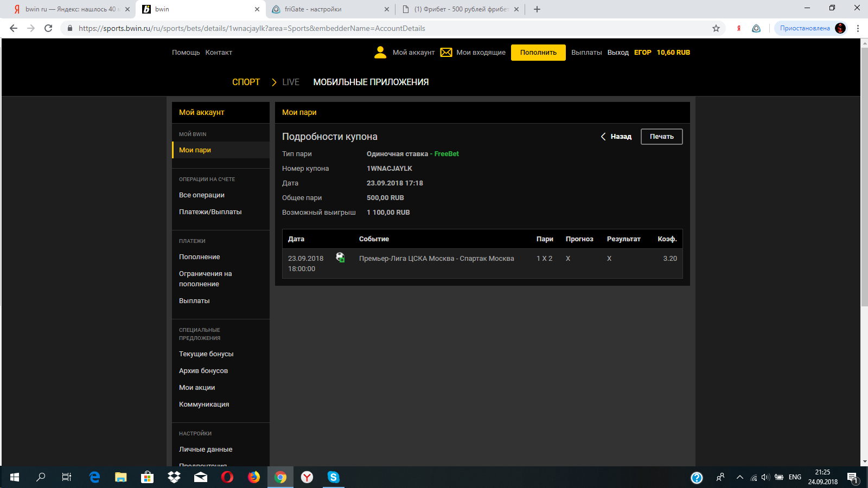Go forward in browser history
The width and height of the screenshot is (868, 488).
point(31,28)
